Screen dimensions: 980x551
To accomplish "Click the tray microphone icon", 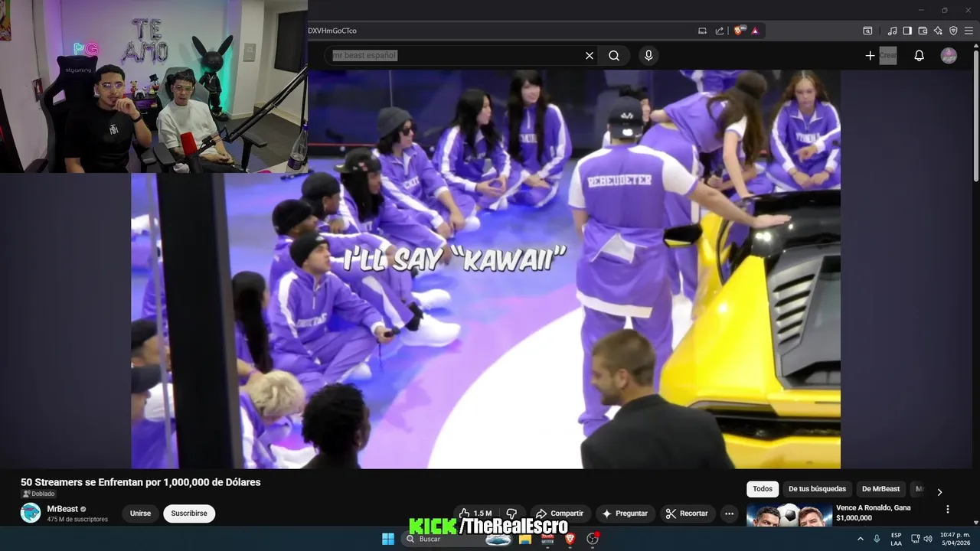I will (877, 539).
